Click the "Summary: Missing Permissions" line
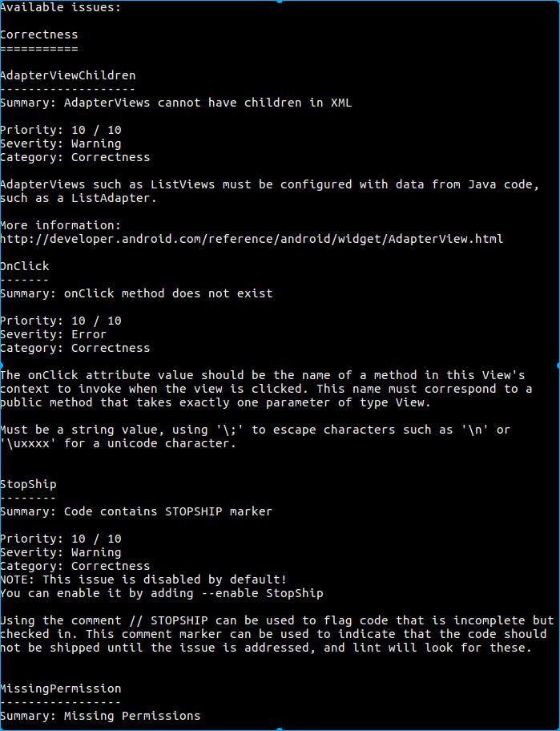The height and width of the screenshot is (731, 560). click(x=100, y=715)
